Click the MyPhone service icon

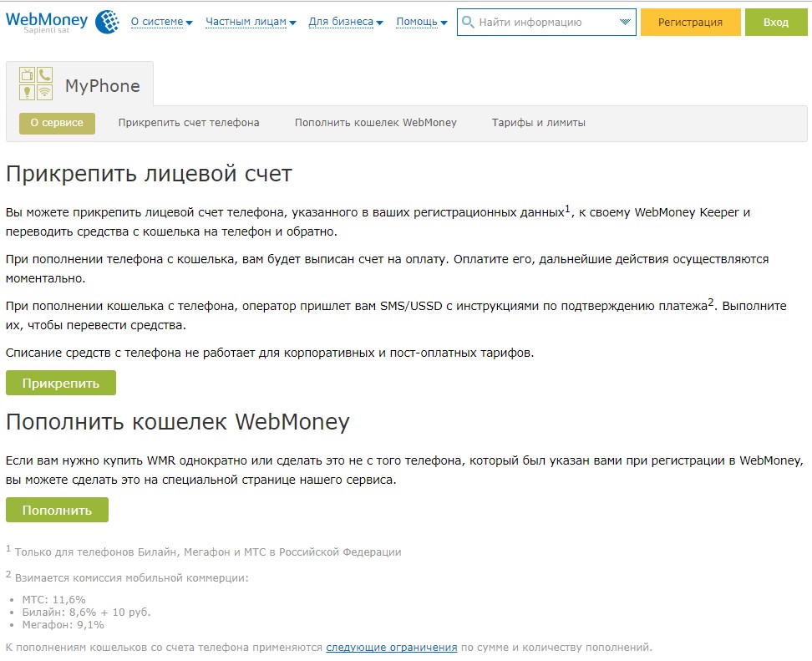click(36, 84)
